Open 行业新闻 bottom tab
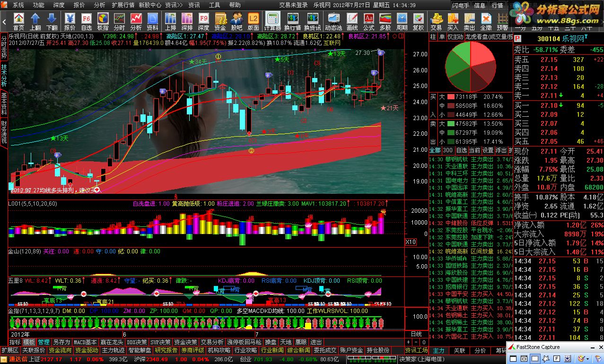 click(272, 350)
